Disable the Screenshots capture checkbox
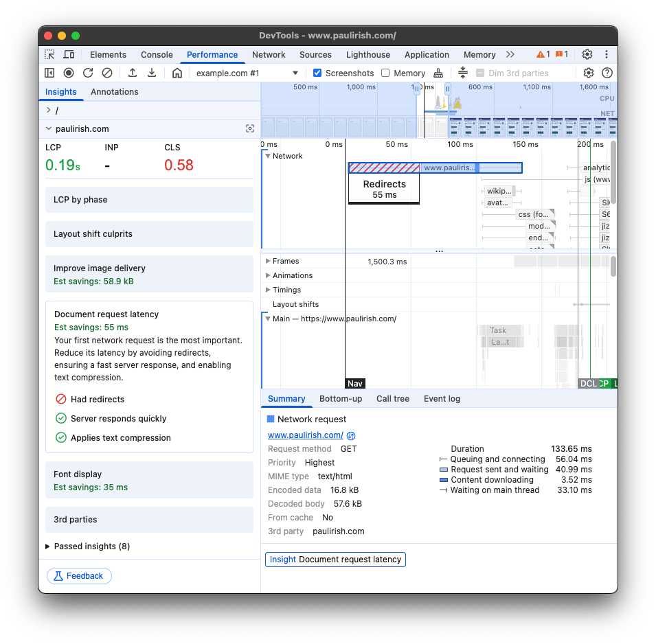The image size is (656, 644). click(x=317, y=73)
